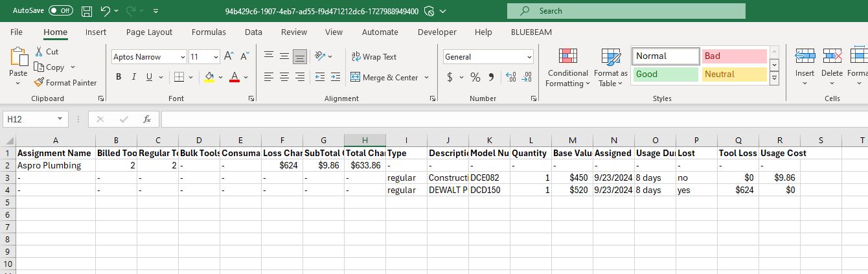Click Decrease Decimal icon
868x274 pixels.
[x=527, y=77]
